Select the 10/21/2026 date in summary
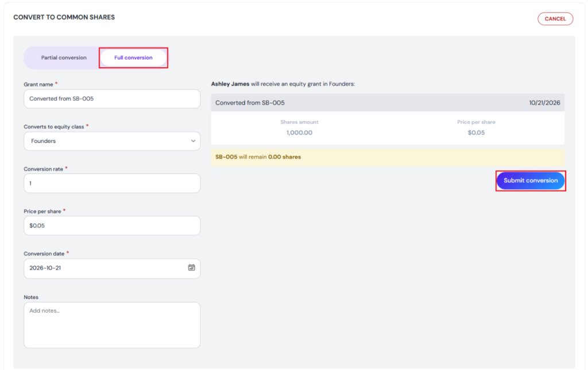Image resolution: width=588 pixels, height=370 pixels. pyautogui.click(x=544, y=103)
